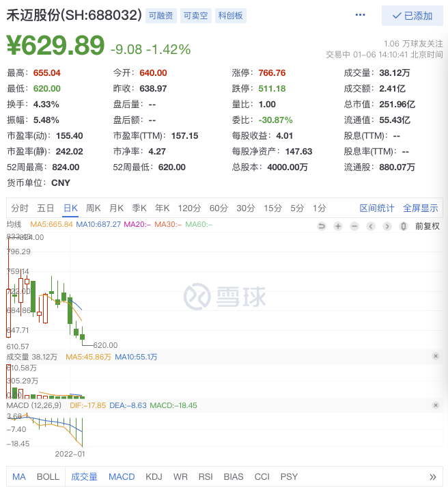Click the MA20 legend label

pos(137,224)
